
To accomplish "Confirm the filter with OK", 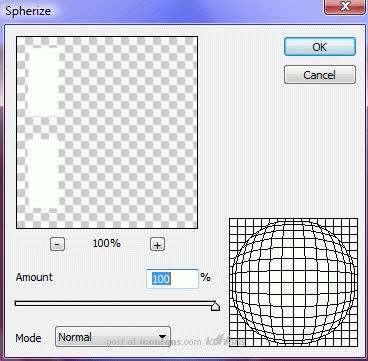I will (320, 47).
